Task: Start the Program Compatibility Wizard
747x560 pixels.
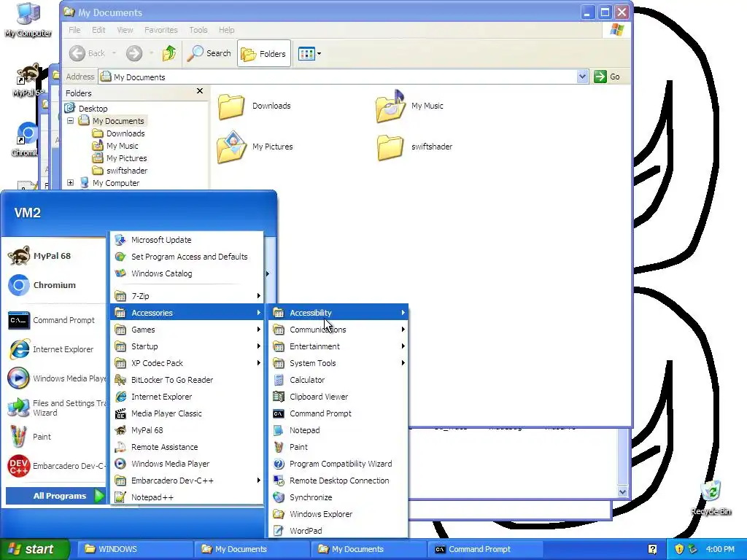Action: coord(338,463)
